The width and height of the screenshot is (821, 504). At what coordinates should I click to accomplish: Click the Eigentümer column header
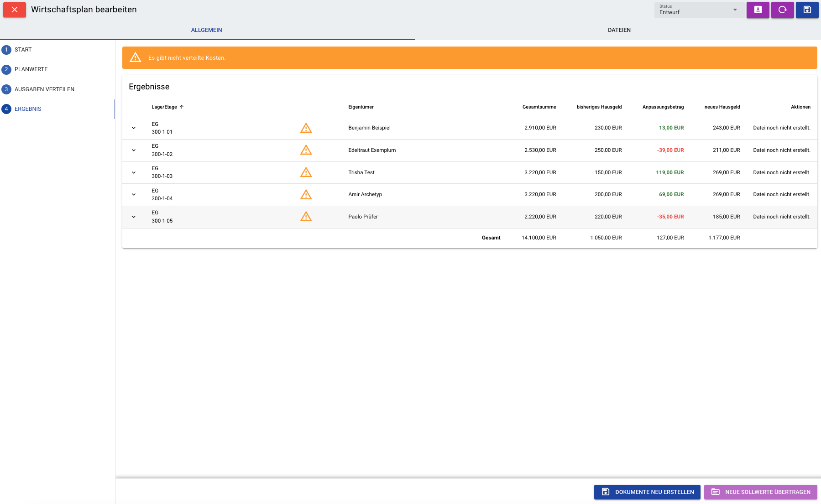(361, 107)
